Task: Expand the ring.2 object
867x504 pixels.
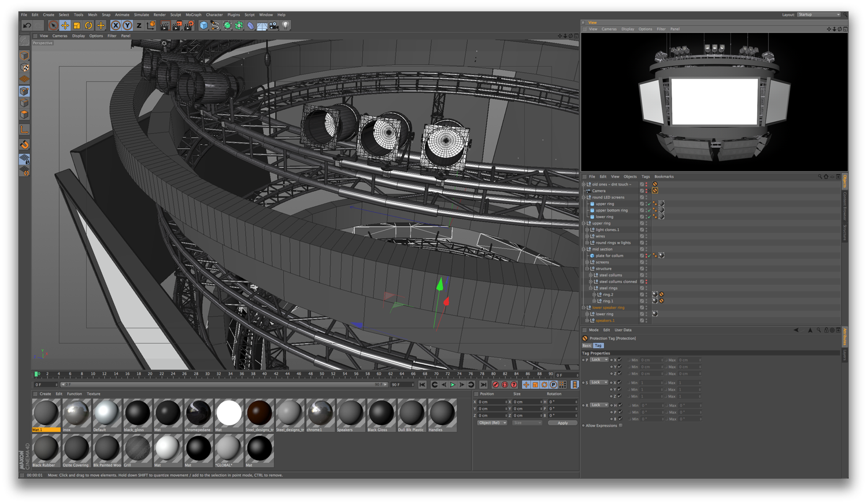Action: point(594,294)
